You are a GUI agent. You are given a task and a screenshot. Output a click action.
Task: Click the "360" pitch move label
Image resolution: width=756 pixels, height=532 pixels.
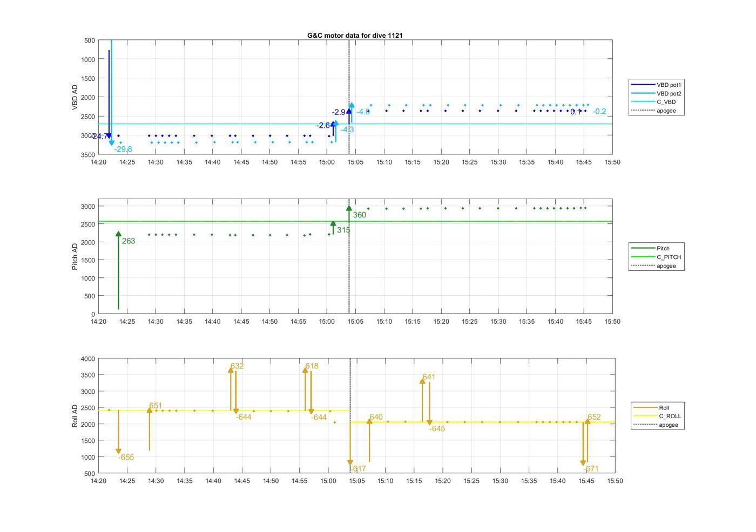[x=359, y=215]
